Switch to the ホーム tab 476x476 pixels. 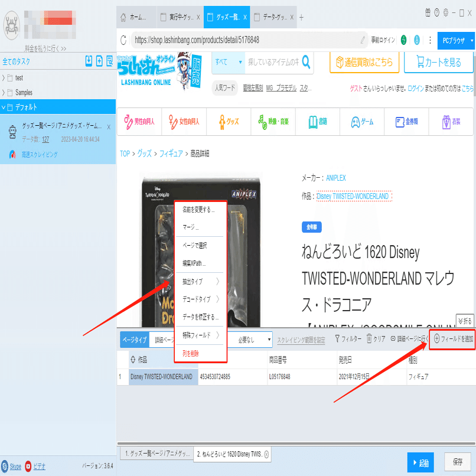point(136,17)
